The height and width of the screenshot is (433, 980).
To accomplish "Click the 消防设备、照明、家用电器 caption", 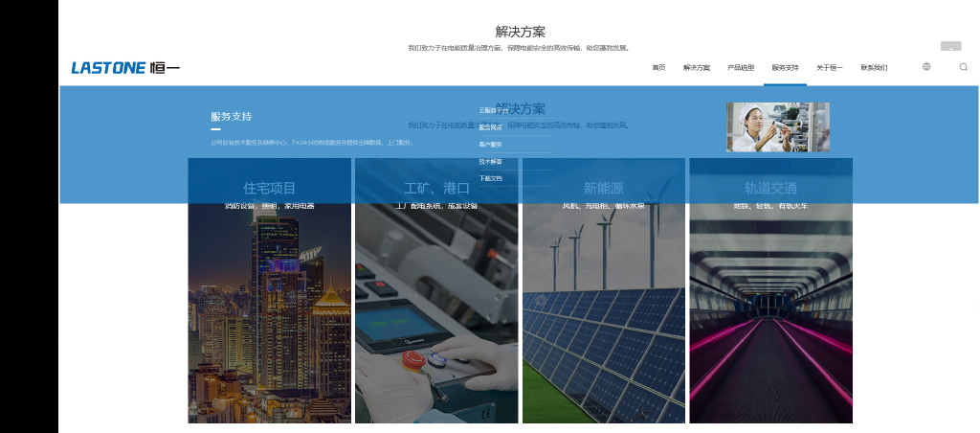I will [269, 206].
